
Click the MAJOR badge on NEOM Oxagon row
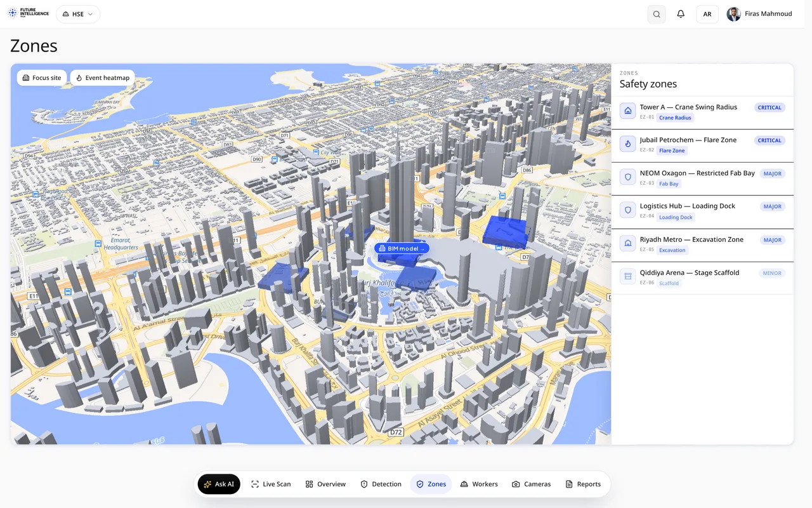click(x=773, y=173)
